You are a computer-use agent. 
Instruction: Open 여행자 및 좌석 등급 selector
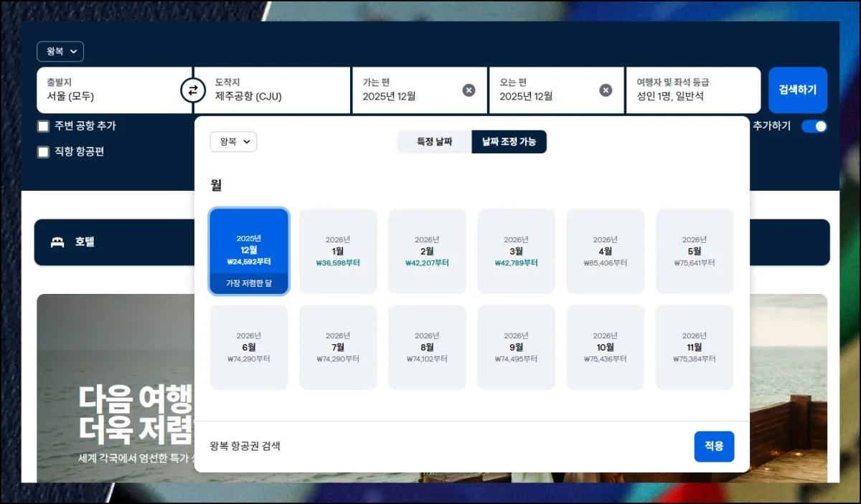pyautogui.click(x=692, y=90)
